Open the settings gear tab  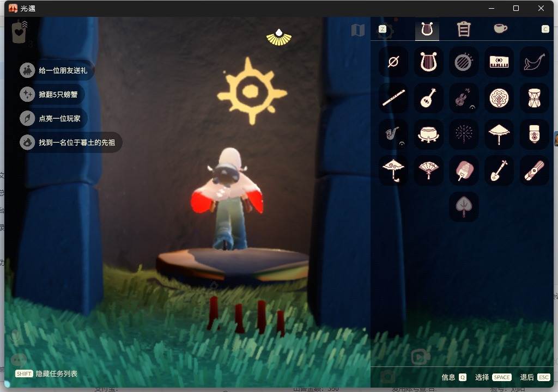coord(386,30)
